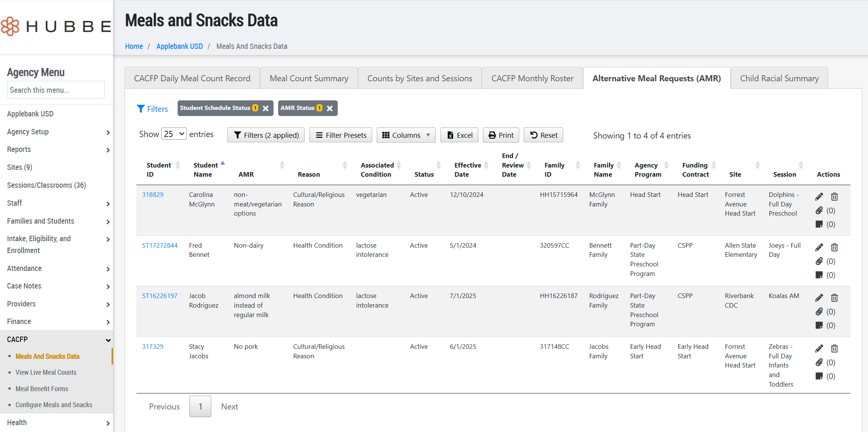The width and height of the screenshot is (868, 432).
Task: Switch to CACFP Monthly Roster tab
Action: coord(532,78)
